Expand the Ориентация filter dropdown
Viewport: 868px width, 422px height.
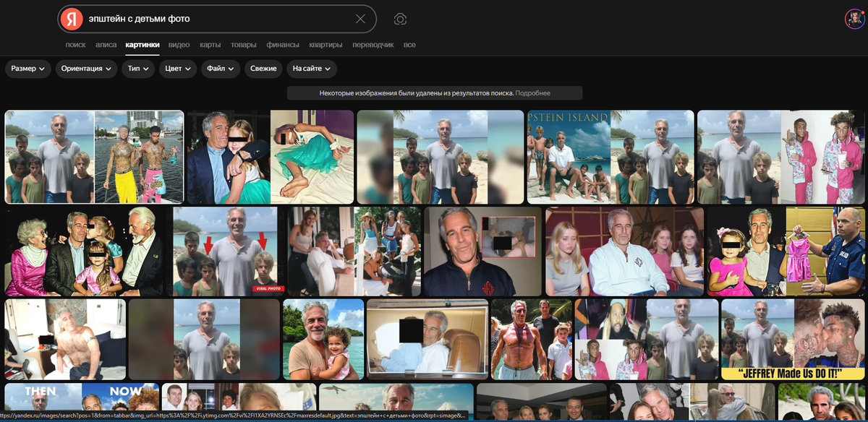click(x=87, y=69)
